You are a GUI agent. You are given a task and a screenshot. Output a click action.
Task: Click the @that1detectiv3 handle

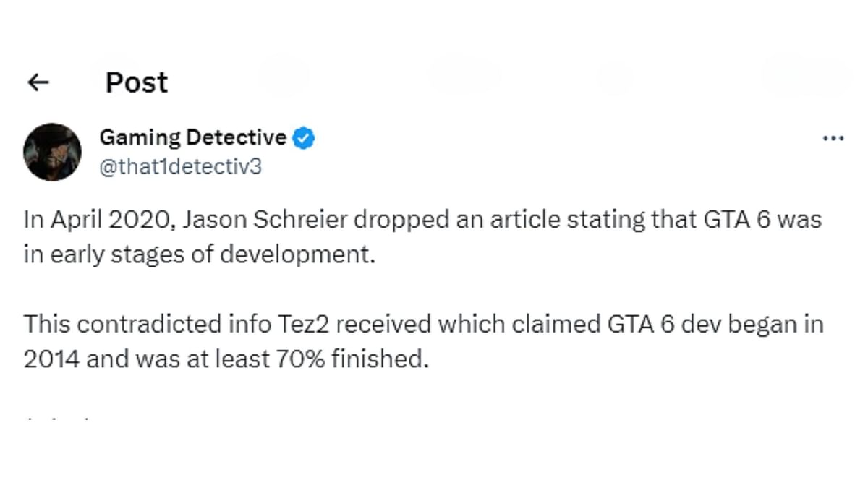pyautogui.click(x=181, y=166)
